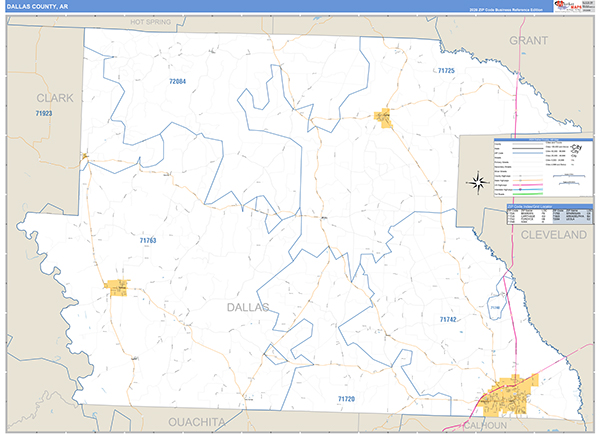The width and height of the screenshot is (600, 434).
Task: Click the large yellow city area in southeast corner
Action: [x=509, y=396]
